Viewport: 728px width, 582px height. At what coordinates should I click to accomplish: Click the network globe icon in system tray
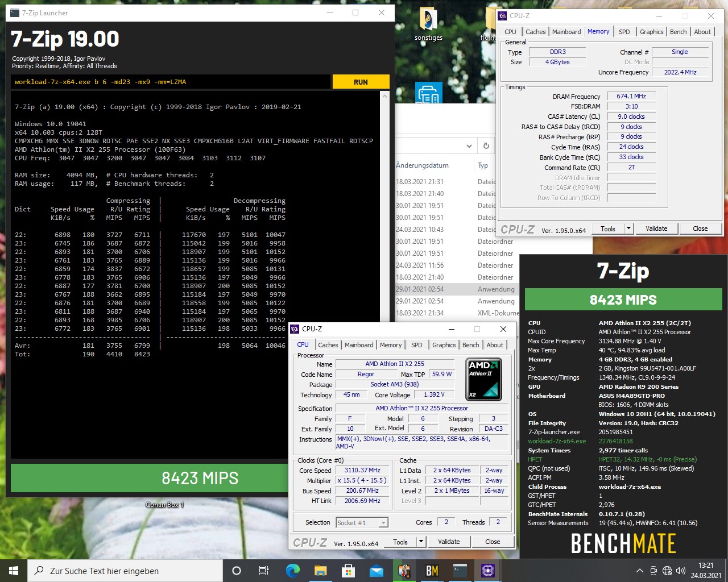(667, 571)
